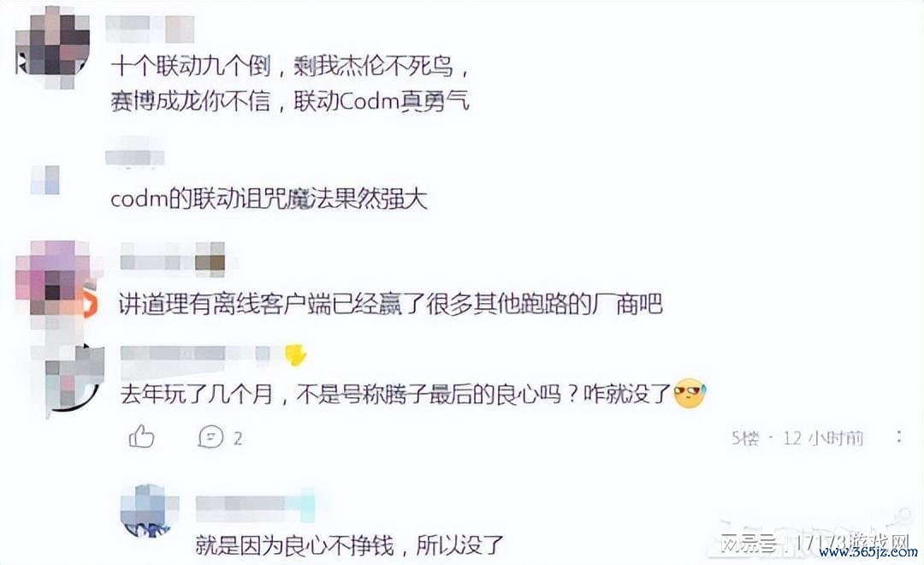Click the 5楼 floor number label
Screen dimensions: 924x565
(745, 437)
